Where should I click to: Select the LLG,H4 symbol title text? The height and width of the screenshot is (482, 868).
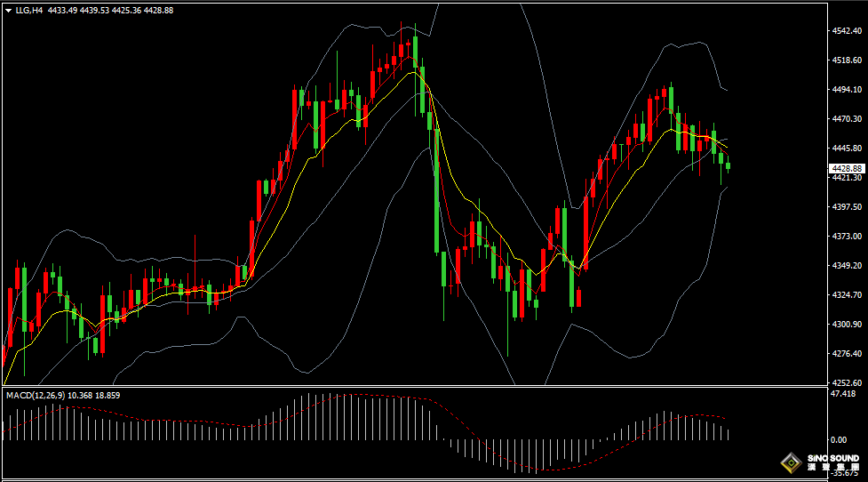[x=28, y=11]
